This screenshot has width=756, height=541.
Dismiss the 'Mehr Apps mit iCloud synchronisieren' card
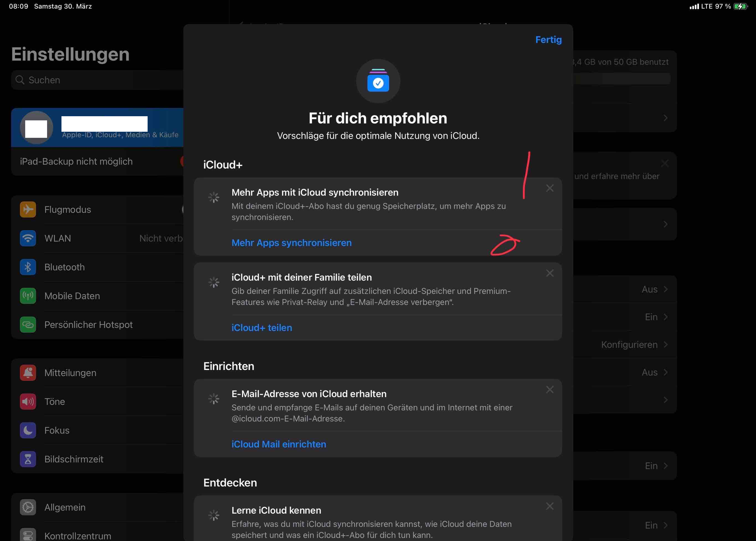click(550, 188)
